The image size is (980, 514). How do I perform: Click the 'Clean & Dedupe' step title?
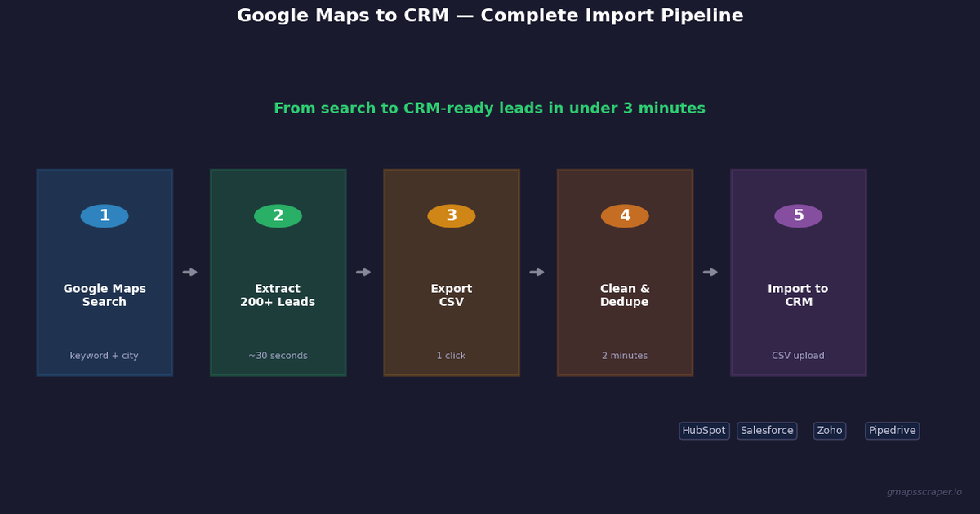pyautogui.click(x=625, y=295)
